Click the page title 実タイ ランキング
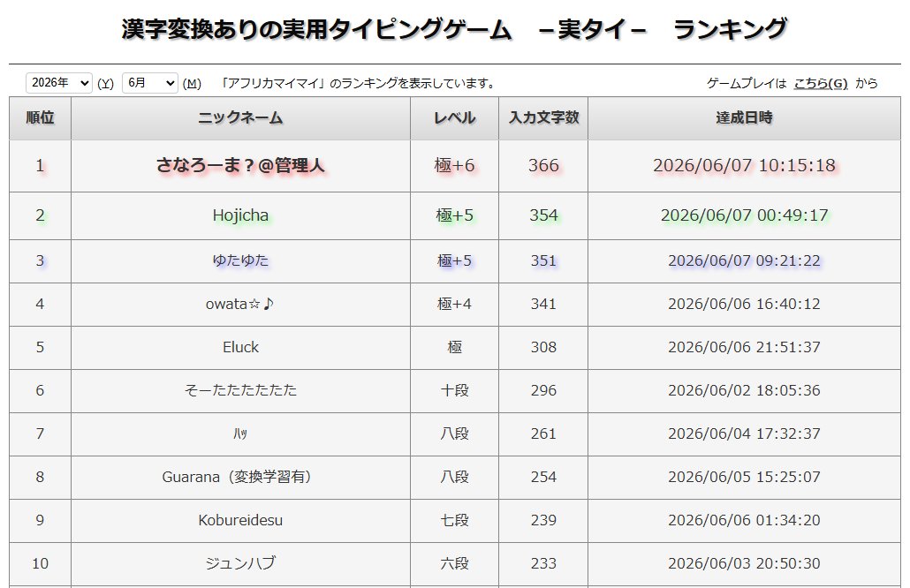This screenshot has width=910, height=588. [x=454, y=29]
